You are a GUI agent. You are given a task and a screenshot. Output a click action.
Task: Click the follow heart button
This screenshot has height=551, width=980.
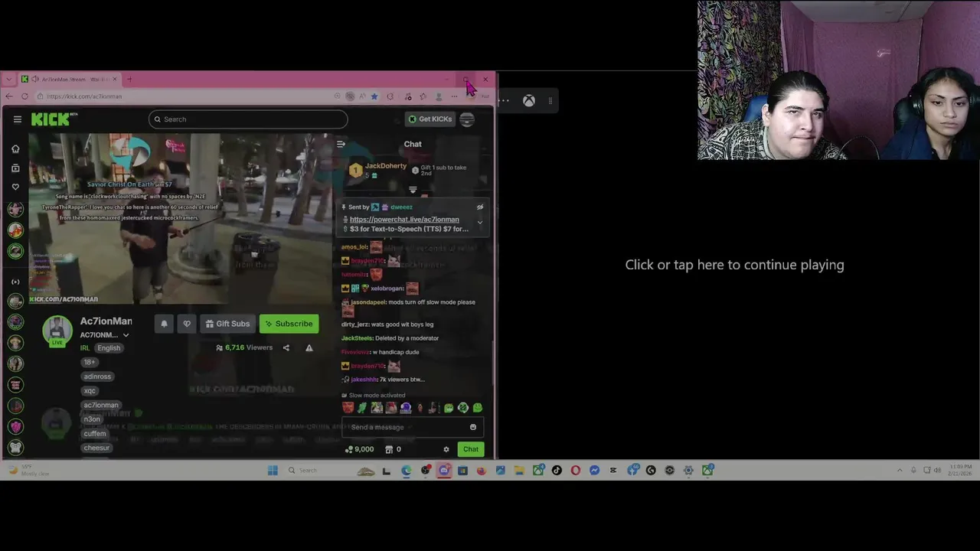pos(187,324)
